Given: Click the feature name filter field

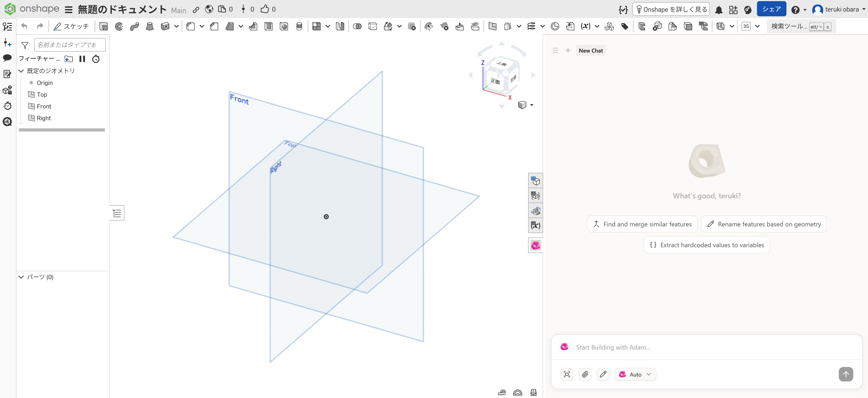Looking at the screenshot, I should tap(70, 45).
